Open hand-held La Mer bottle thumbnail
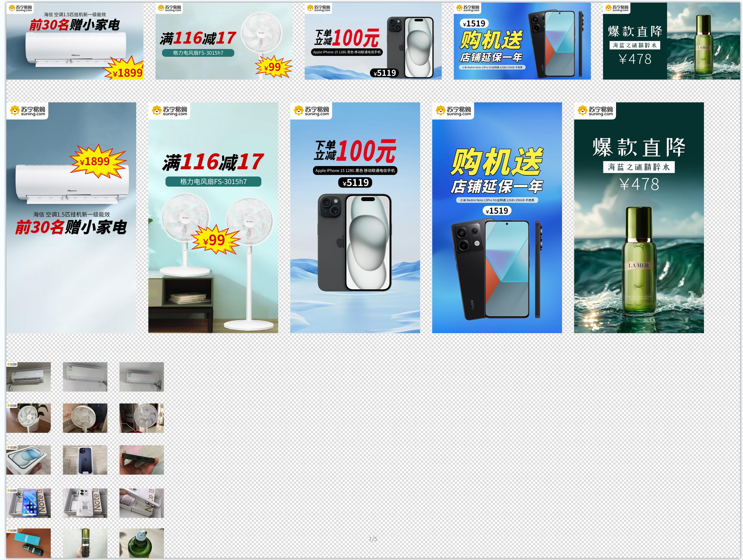 point(85,543)
